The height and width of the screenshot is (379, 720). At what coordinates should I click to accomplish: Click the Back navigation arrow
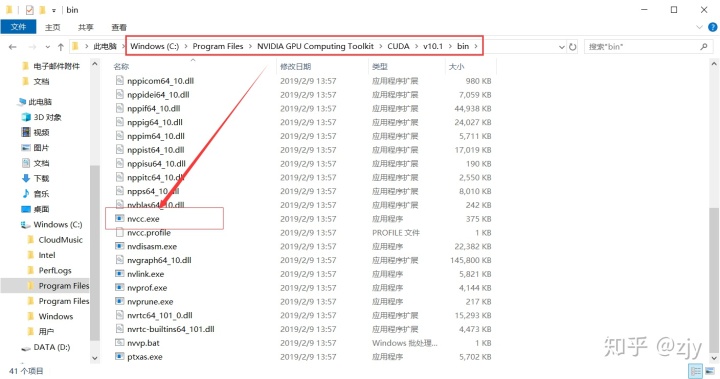tap(13, 47)
